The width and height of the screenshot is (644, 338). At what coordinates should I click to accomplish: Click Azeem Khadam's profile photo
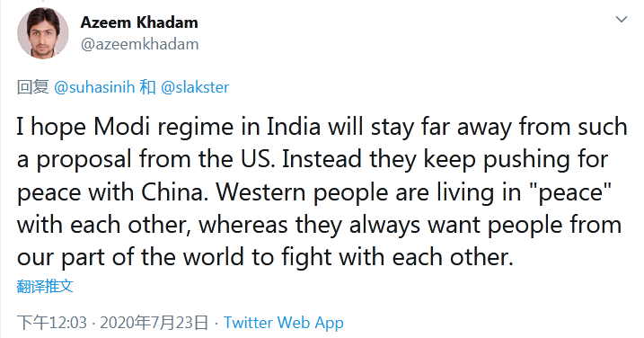pyautogui.click(x=43, y=33)
